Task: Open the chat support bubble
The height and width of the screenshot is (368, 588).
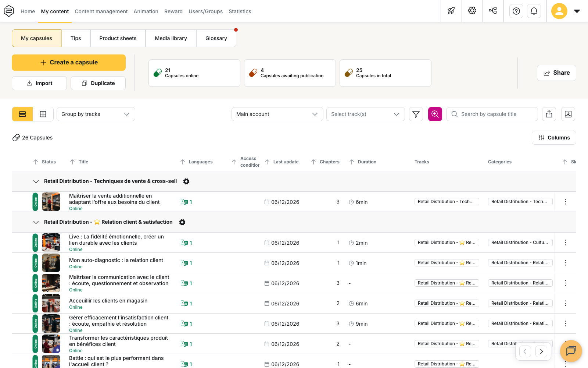Action: click(x=571, y=351)
